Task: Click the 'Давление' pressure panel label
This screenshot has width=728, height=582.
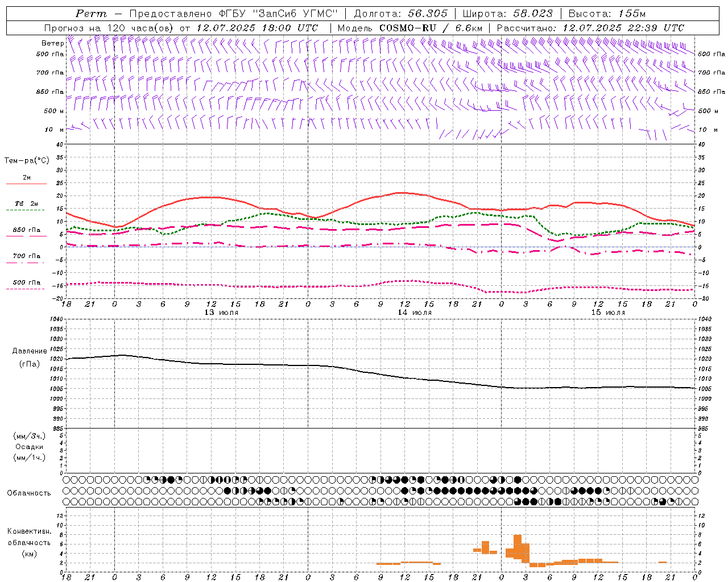Action: (30, 351)
